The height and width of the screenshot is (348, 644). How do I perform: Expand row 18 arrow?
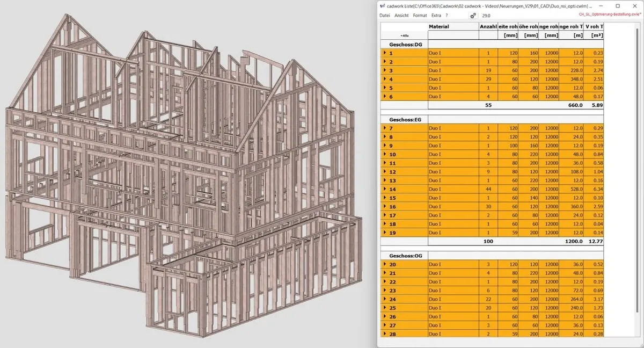[385, 223]
